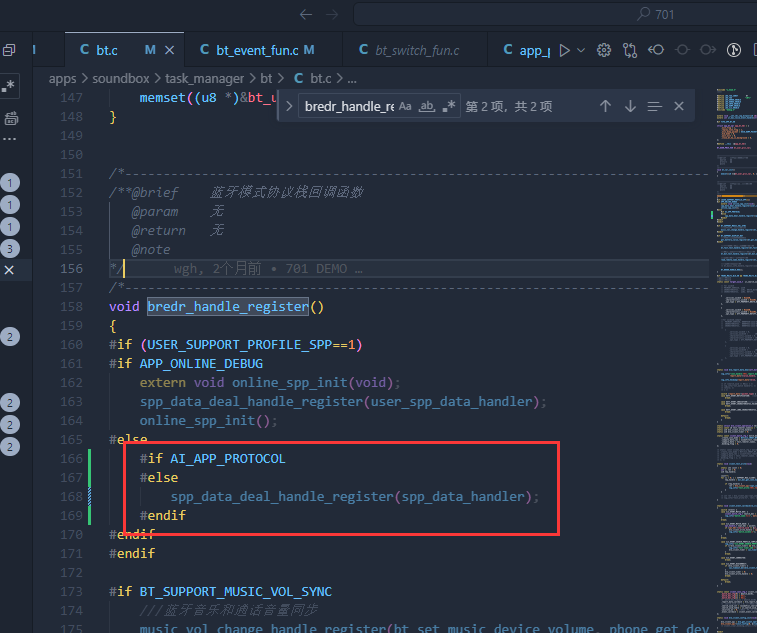The width and height of the screenshot is (757, 633).
Task: Click the bredr_handle_register function name on line 158
Action: pyautogui.click(x=228, y=307)
